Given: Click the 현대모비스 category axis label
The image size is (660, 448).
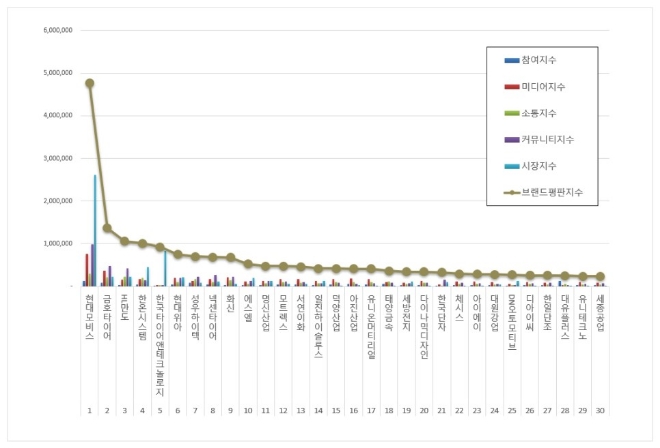Looking at the screenshot, I should click(90, 318).
